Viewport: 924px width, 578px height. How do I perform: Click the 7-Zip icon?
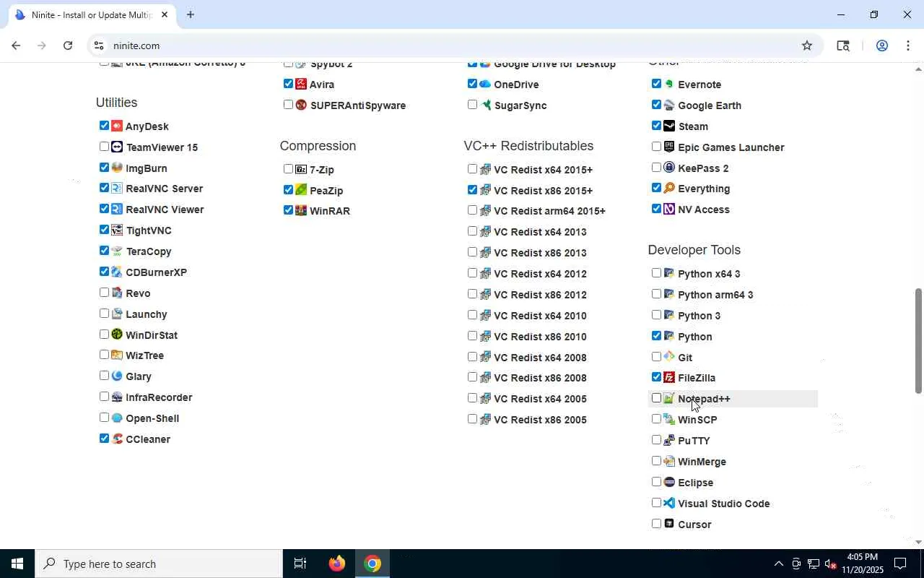[x=301, y=169]
